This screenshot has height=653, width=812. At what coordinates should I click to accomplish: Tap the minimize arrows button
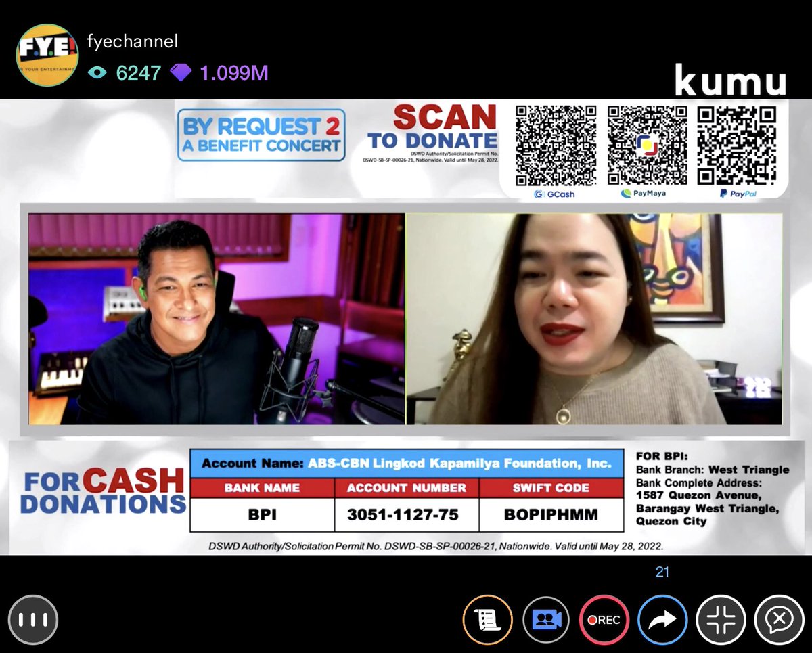point(721,620)
